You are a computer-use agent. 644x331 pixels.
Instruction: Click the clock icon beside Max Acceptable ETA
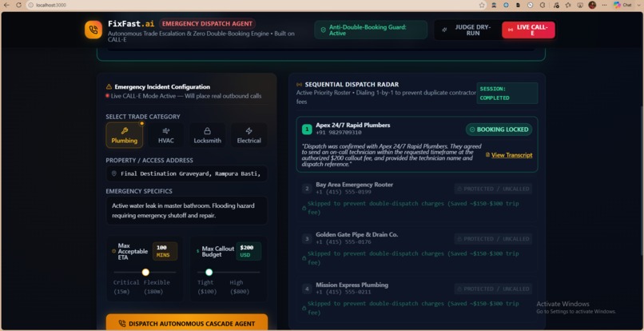tap(113, 251)
